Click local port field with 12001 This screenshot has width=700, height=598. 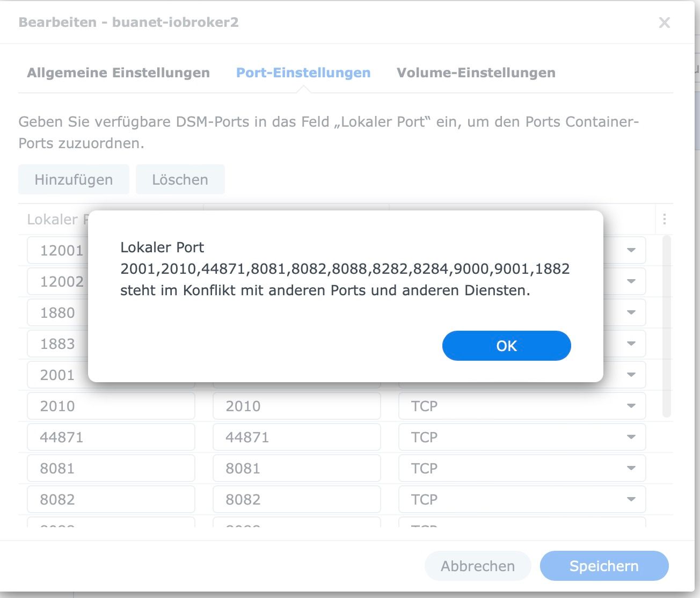pos(59,250)
